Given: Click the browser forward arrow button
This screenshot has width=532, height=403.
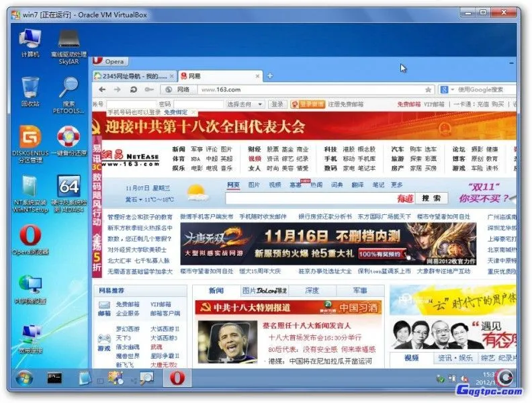Looking at the screenshot, I should pos(118,89).
